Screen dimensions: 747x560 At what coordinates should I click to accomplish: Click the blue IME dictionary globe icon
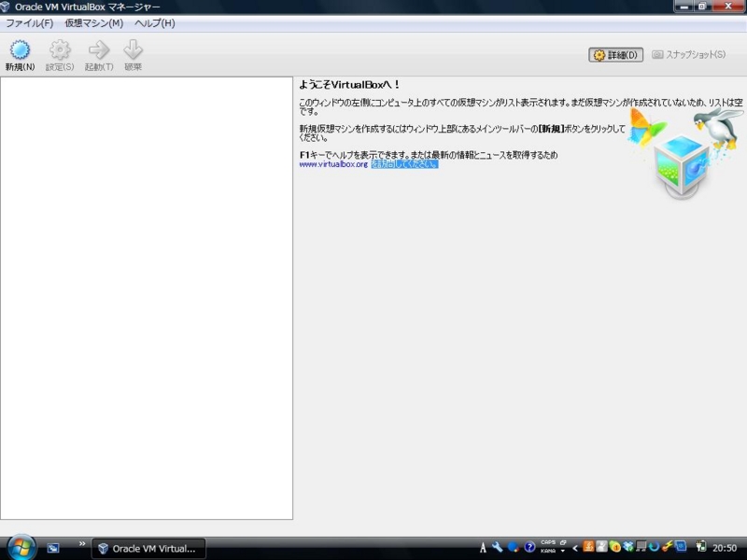click(x=514, y=547)
